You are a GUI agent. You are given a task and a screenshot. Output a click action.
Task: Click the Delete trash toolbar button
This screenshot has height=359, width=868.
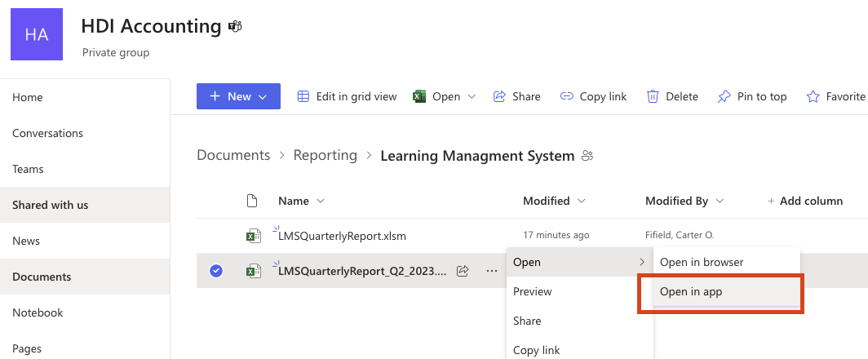672,96
